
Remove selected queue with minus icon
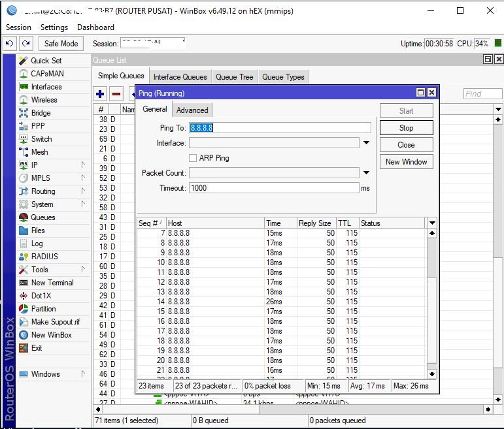point(116,94)
